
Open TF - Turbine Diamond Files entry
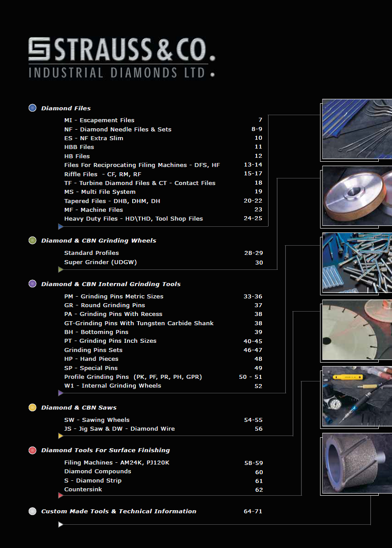coord(140,183)
